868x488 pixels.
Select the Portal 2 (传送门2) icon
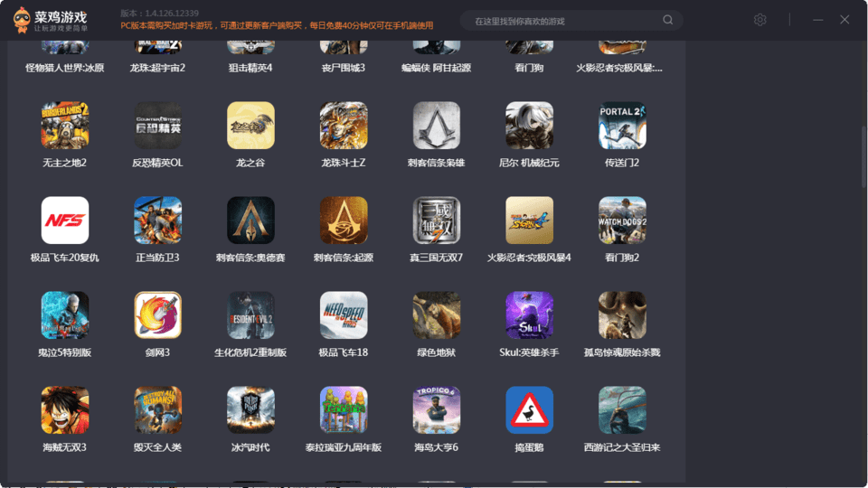click(x=622, y=125)
